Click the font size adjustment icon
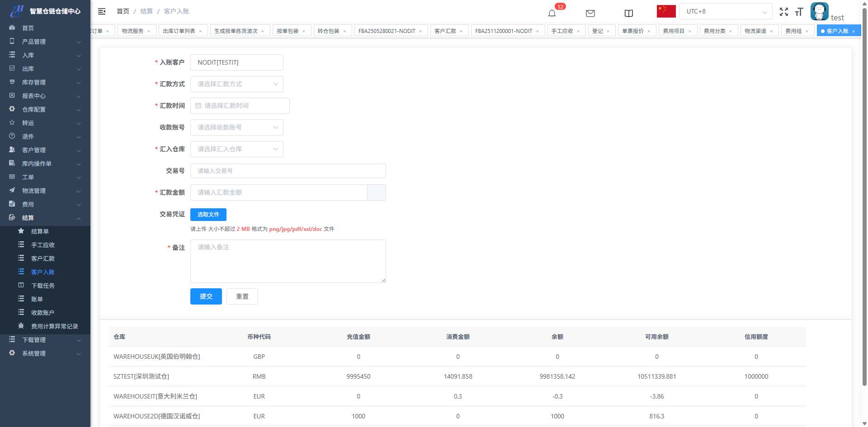Viewport: 868px width, 427px height. click(799, 12)
